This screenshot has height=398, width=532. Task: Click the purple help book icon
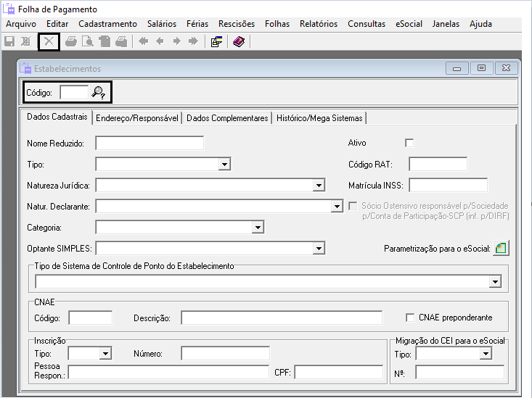239,41
